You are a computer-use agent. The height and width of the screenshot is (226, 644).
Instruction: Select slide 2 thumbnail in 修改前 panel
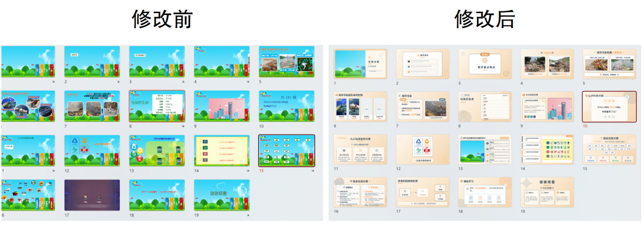tap(92, 61)
